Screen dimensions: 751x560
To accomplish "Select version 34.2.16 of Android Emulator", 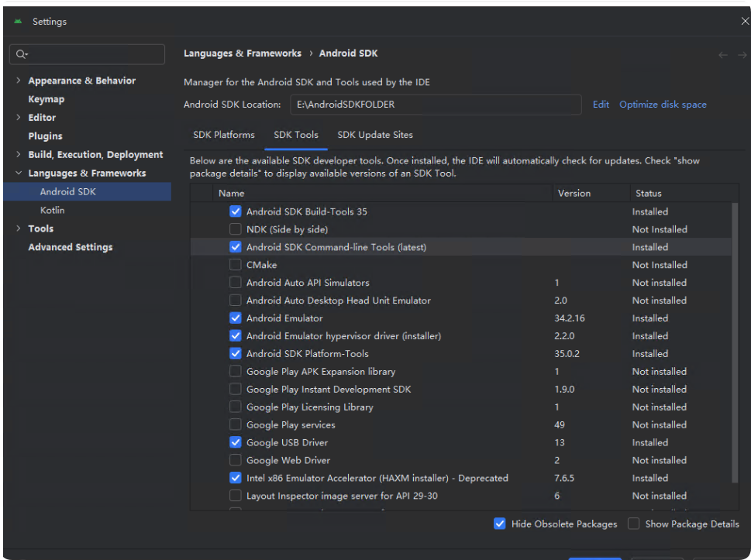I will (570, 318).
